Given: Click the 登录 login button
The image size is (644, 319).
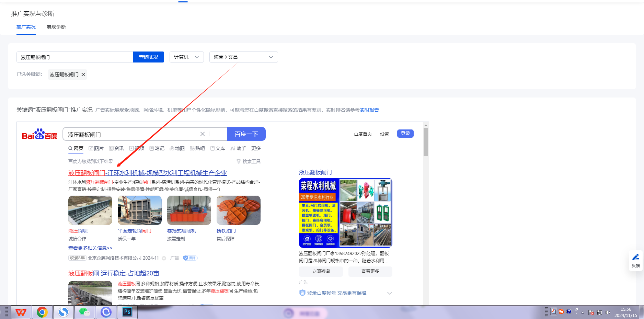Looking at the screenshot, I should pos(405,134).
